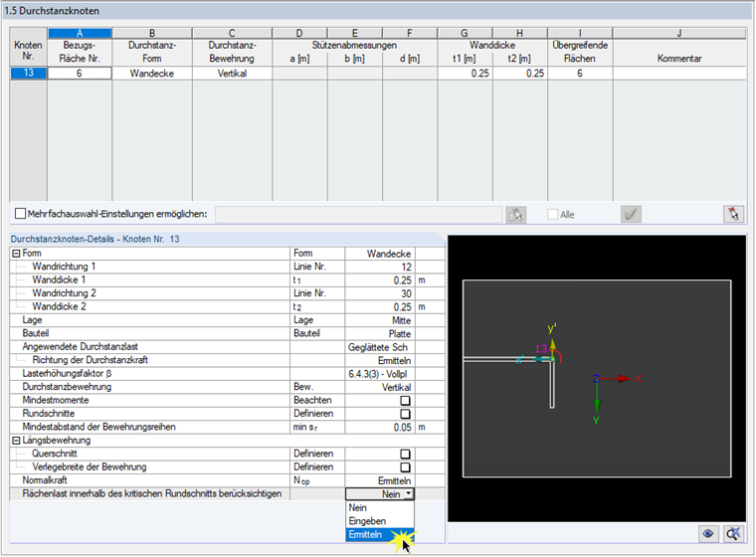Click Lage value Mitte
The height and width of the screenshot is (557, 756).
point(380,320)
